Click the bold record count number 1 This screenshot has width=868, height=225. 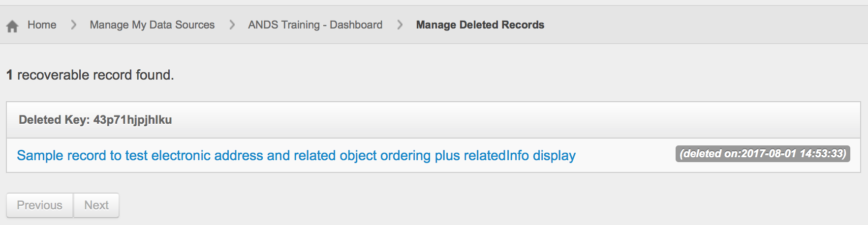(9, 75)
